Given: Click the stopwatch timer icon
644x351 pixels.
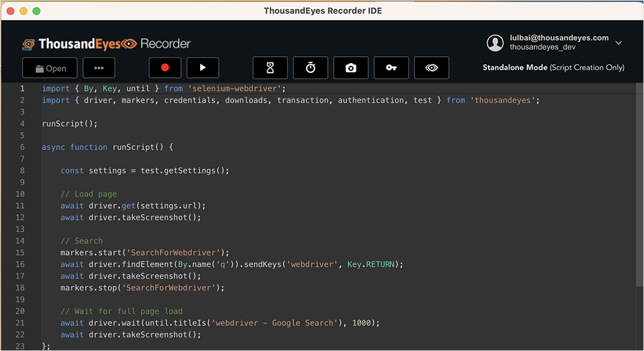Looking at the screenshot, I should [x=310, y=68].
